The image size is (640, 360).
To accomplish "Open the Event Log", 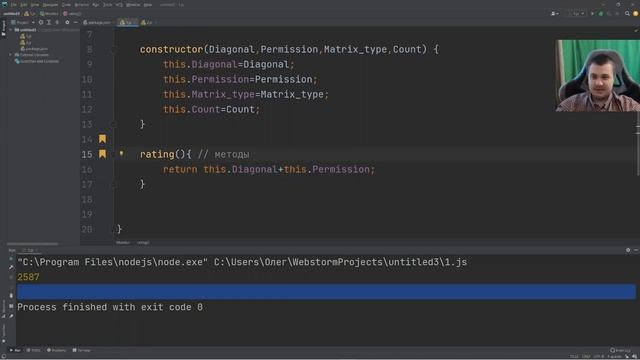I will pos(620,350).
